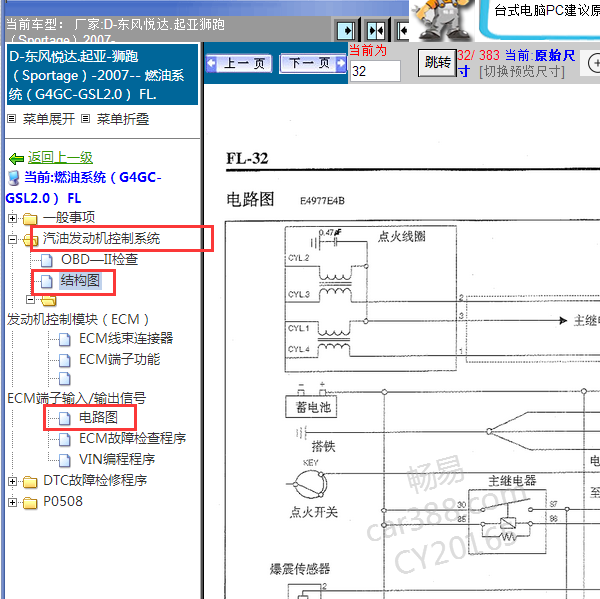Click the 切换预览尺寸 link
The width and height of the screenshot is (600, 599).
click(522, 72)
